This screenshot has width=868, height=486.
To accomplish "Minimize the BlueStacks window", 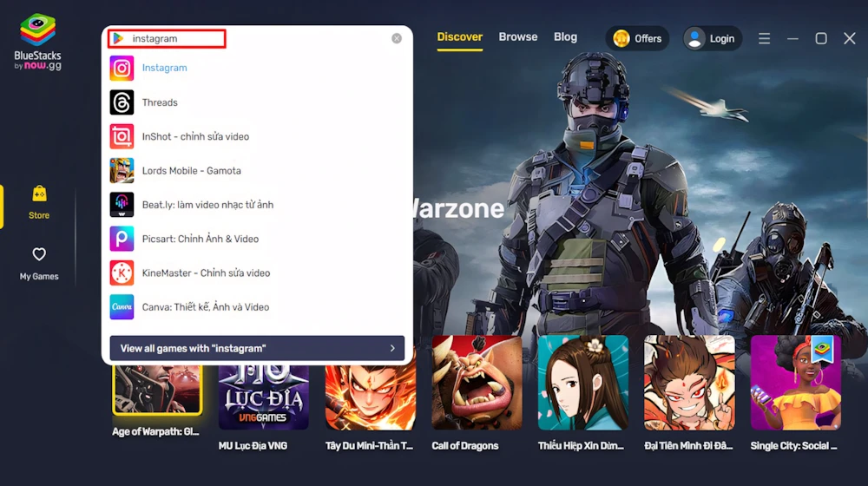I will click(792, 39).
